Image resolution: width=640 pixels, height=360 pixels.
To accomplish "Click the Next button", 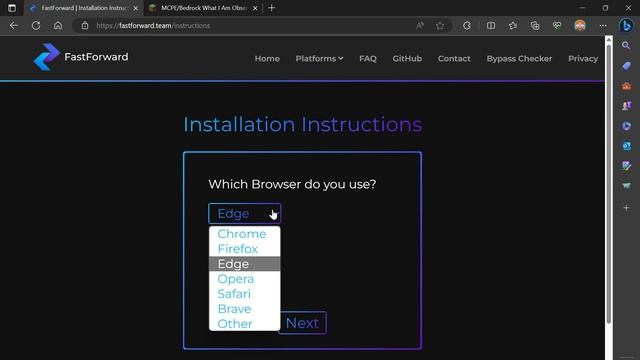I will point(302,323).
